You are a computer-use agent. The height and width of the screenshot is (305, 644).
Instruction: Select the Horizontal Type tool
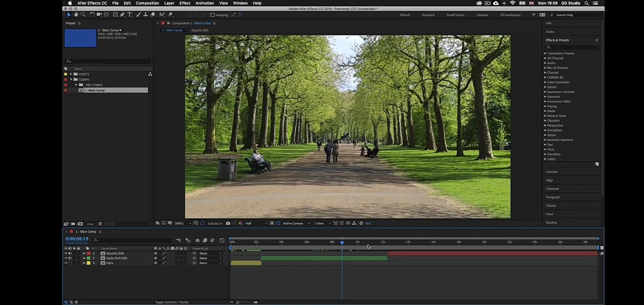coord(129,15)
